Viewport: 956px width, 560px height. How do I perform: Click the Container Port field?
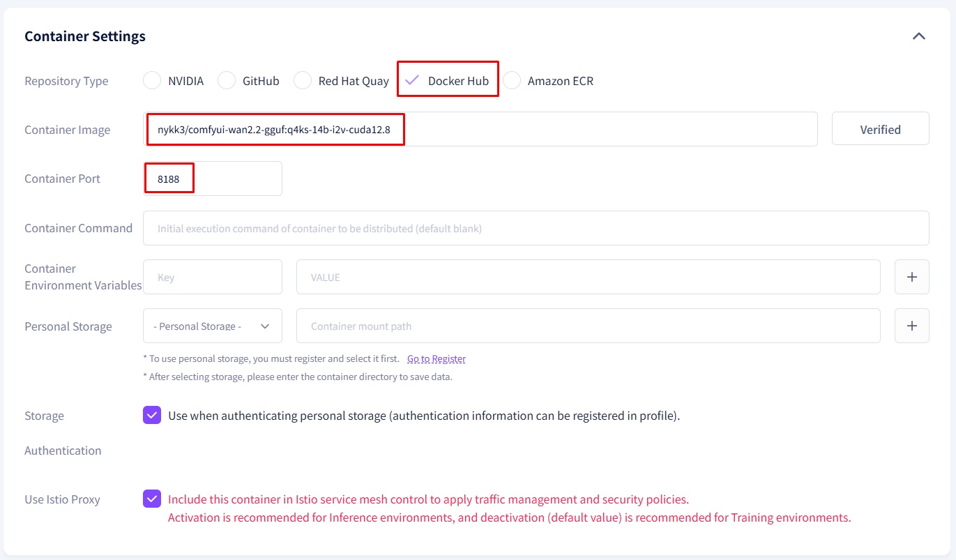click(212, 179)
